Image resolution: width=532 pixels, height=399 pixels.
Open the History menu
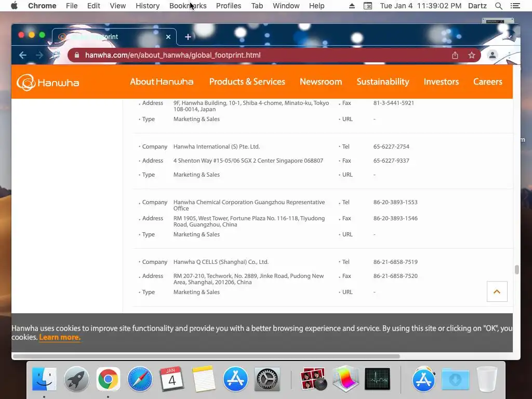pyautogui.click(x=148, y=6)
